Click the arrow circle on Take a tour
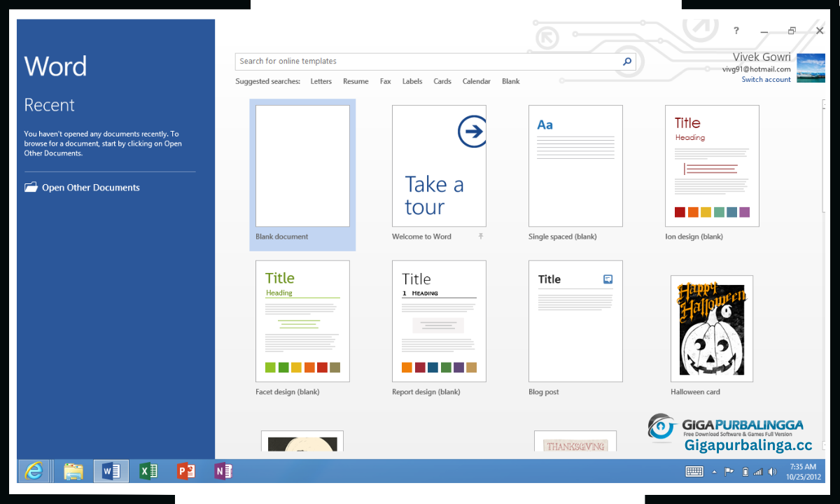Viewport: 840px width, 504px height. click(472, 132)
